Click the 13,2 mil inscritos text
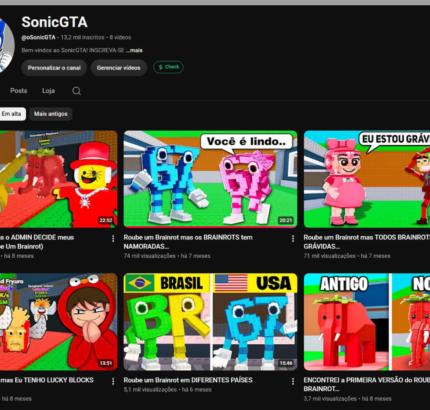This screenshot has height=410, width=430. pos(82,37)
